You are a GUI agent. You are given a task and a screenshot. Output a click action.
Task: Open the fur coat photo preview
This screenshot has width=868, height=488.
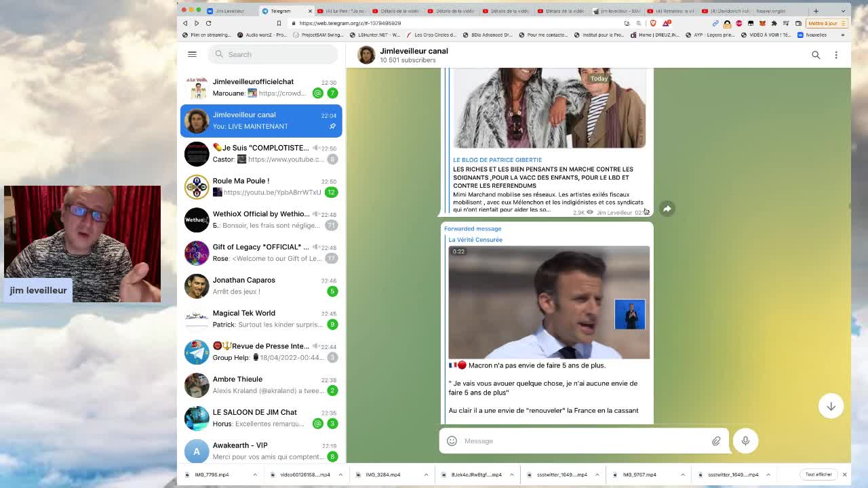point(549,108)
